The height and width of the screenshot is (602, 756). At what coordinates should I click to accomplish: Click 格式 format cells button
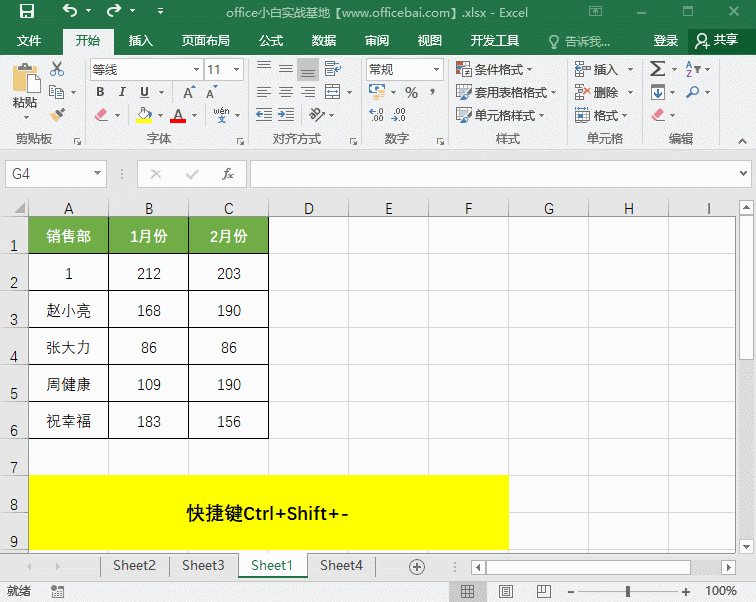pyautogui.click(x=601, y=115)
